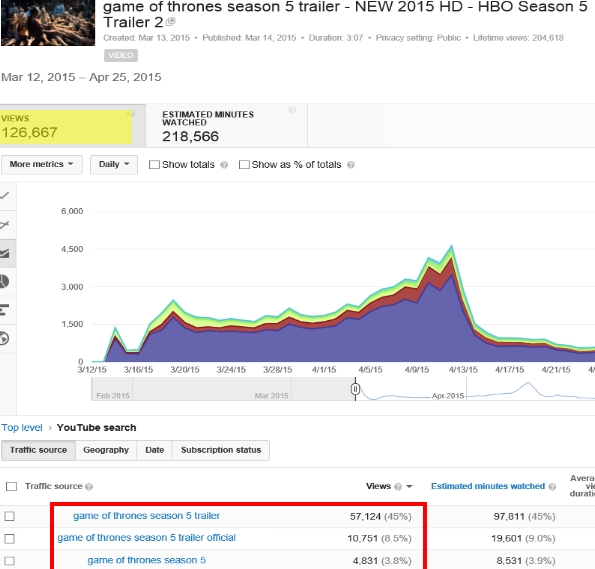
Task: Select Estimated Minutes Watched metric card
Action: [x=227, y=126]
